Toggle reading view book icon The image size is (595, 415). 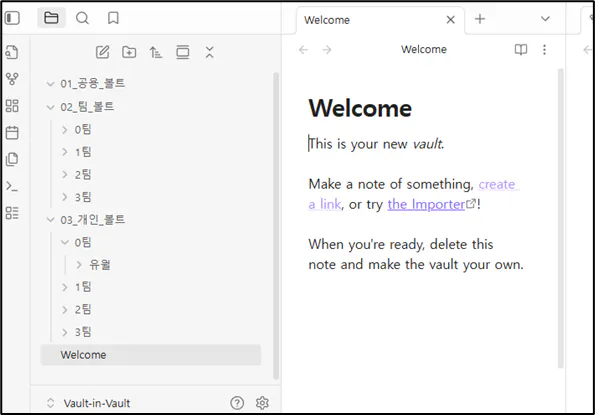click(x=521, y=49)
